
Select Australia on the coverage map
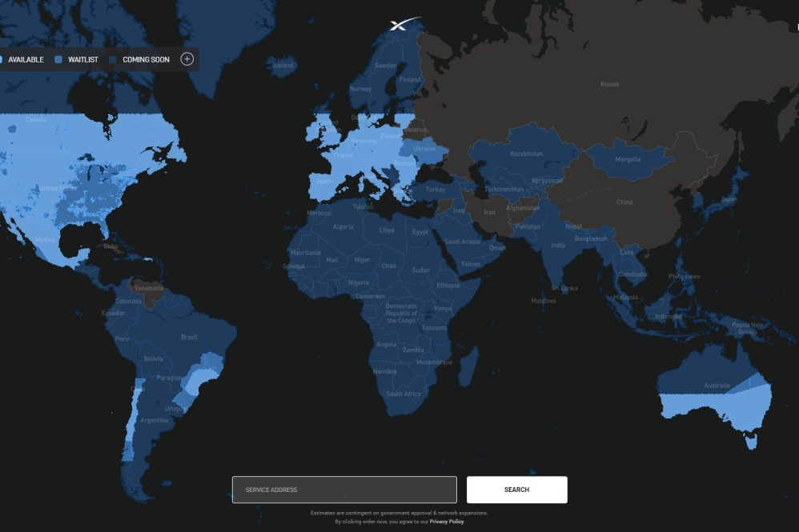pyautogui.click(x=716, y=386)
